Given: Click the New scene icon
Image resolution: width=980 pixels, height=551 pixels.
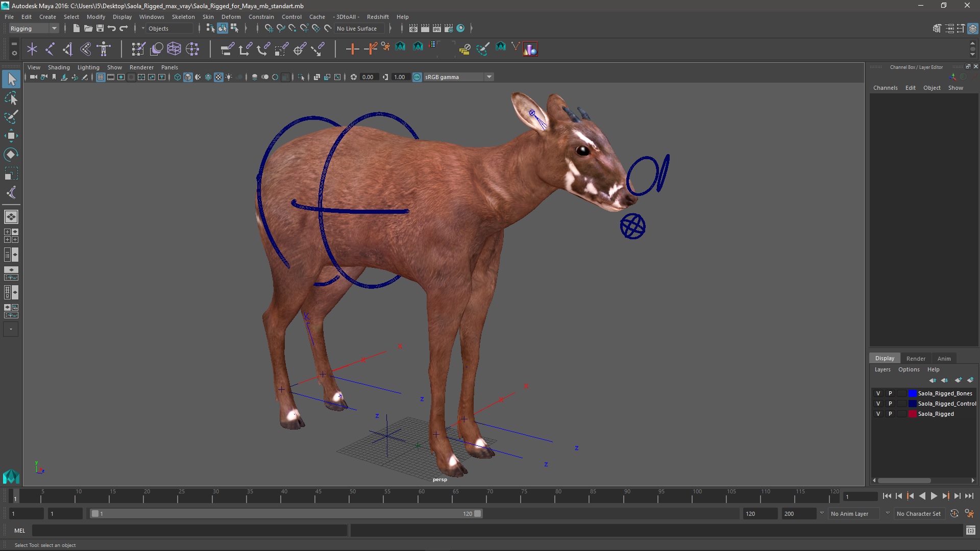Looking at the screenshot, I should coord(76,29).
